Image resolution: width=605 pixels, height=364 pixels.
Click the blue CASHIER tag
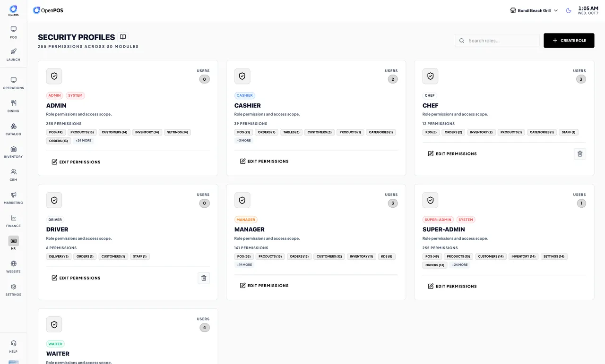[245, 95]
